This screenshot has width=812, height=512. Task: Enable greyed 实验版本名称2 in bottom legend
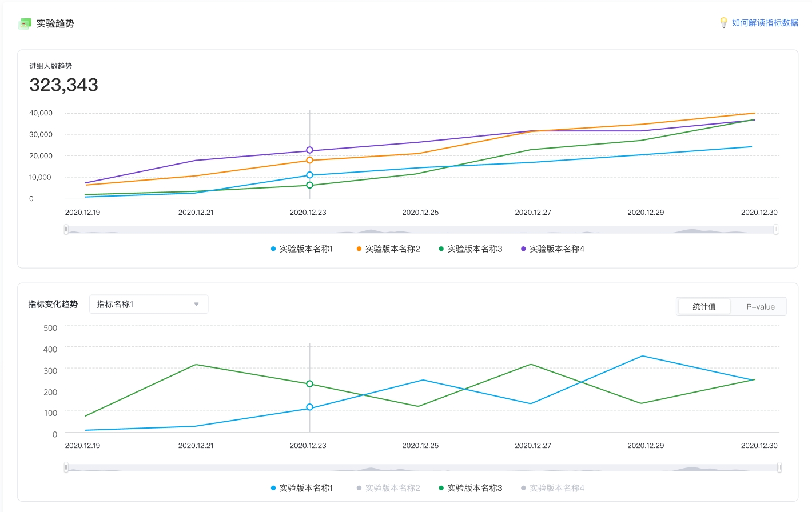tap(388, 488)
